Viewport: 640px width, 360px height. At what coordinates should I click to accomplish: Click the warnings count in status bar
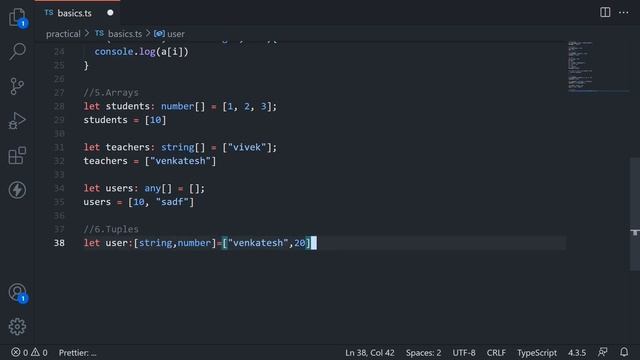pyautogui.click(x=39, y=352)
